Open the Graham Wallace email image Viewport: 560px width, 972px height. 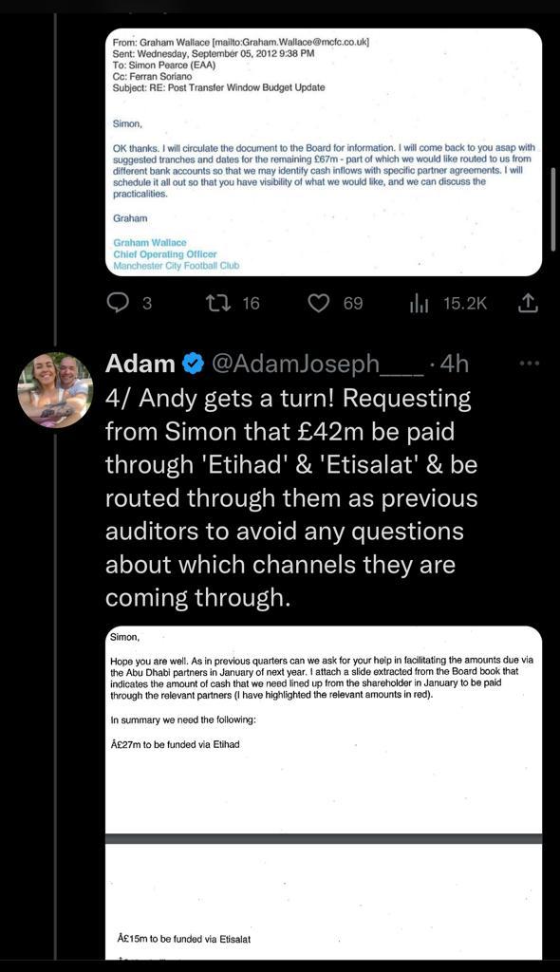click(x=324, y=152)
